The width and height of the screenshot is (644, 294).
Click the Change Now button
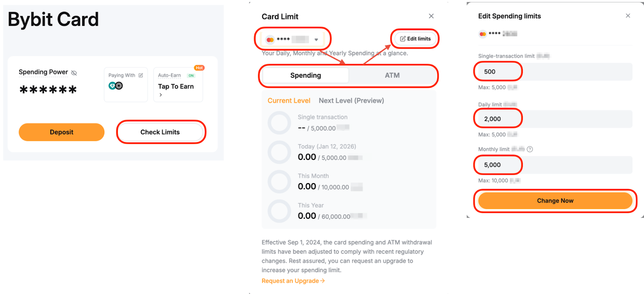[555, 201]
